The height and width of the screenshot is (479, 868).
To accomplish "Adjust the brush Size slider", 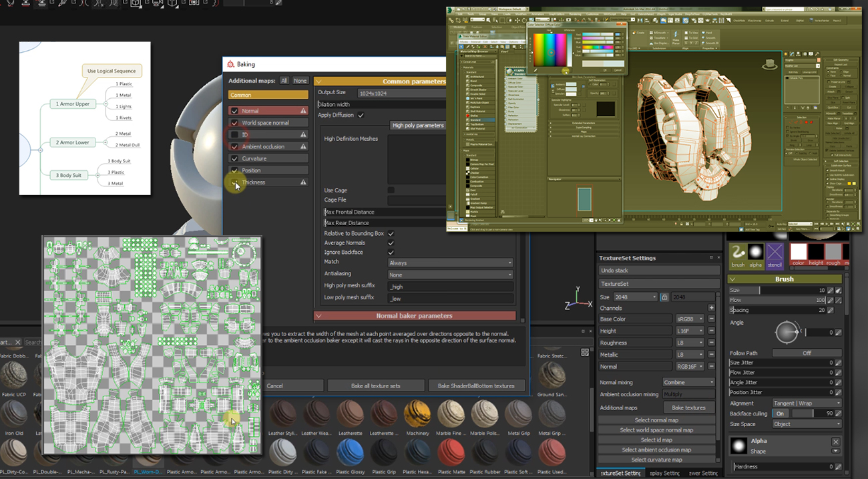I will coord(778,291).
